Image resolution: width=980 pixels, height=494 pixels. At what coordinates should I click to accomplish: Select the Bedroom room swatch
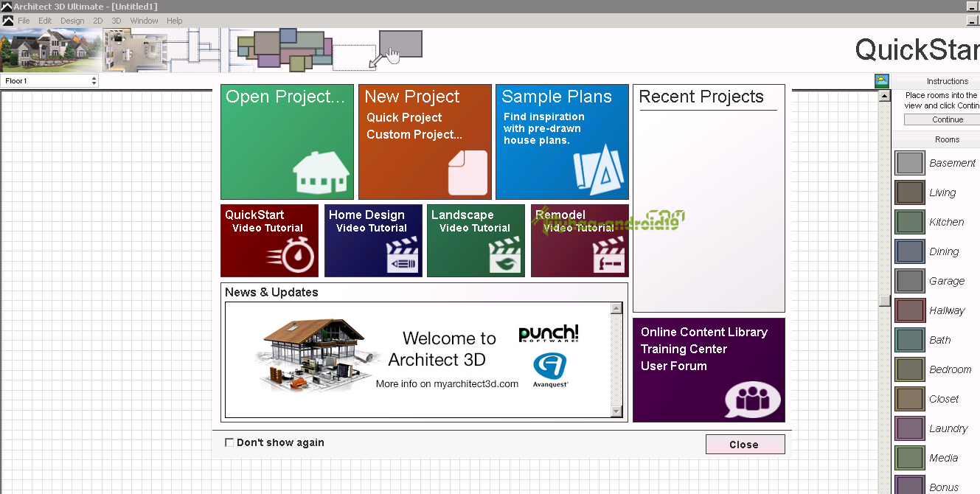click(910, 369)
